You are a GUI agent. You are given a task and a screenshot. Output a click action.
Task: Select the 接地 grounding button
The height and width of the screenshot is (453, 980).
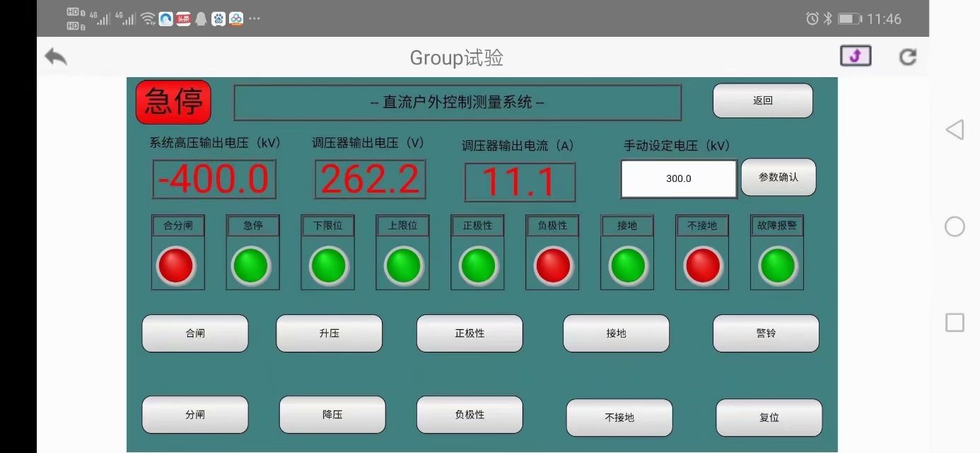616,333
